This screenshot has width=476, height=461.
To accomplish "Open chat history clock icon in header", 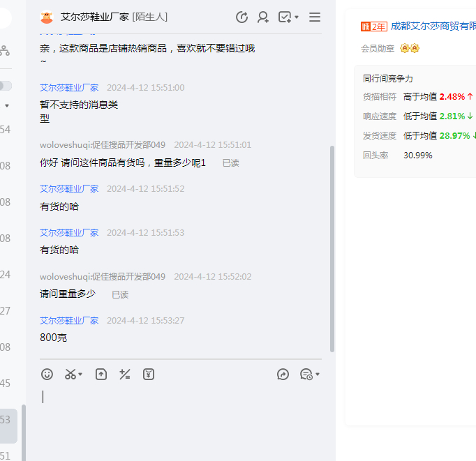I will [x=242, y=17].
